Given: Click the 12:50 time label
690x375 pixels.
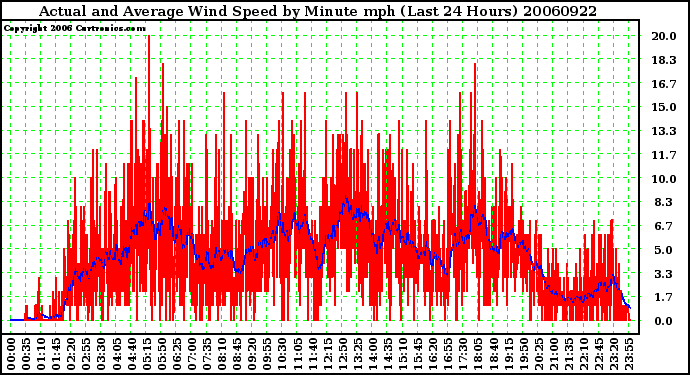Looking at the screenshot, I should pyautogui.click(x=342, y=354).
